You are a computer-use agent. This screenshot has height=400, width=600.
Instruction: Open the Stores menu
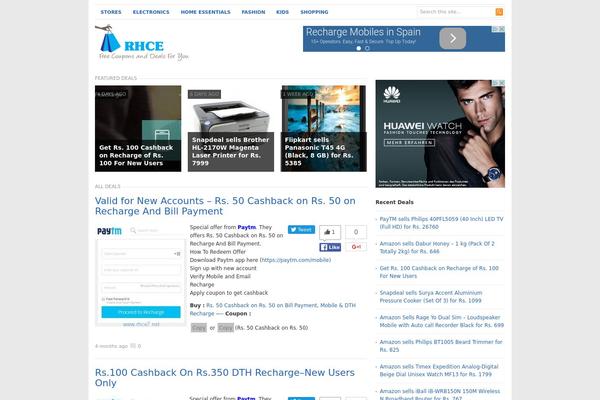[x=111, y=12]
